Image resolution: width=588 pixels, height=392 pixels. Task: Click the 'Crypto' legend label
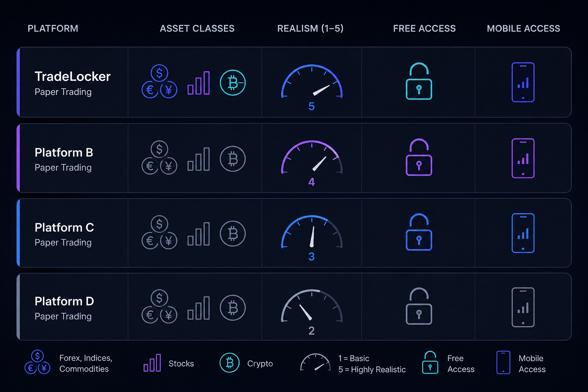pyautogui.click(x=260, y=364)
